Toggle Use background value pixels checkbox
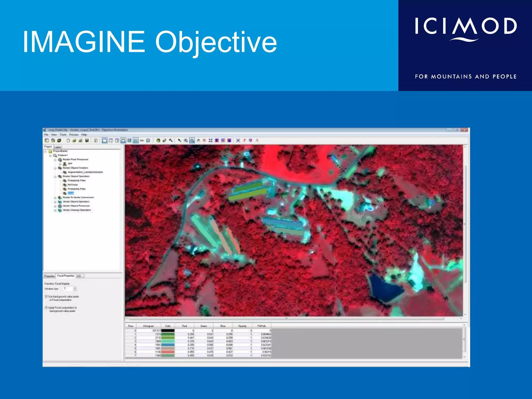532x399 pixels. (46, 296)
